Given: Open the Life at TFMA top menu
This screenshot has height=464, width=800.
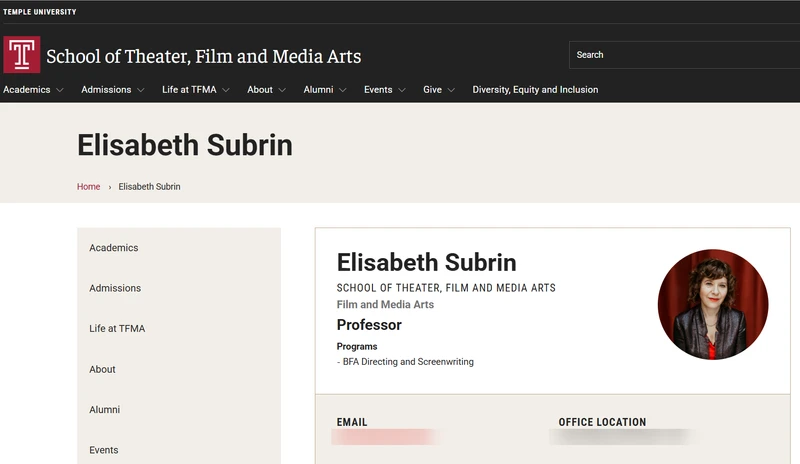Looking at the screenshot, I should (x=189, y=90).
